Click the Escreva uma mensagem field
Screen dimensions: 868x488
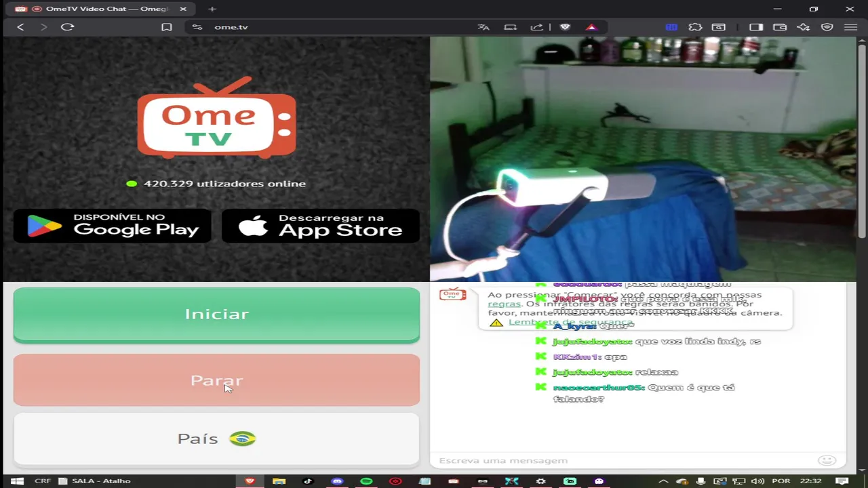(x=624, y=460)
